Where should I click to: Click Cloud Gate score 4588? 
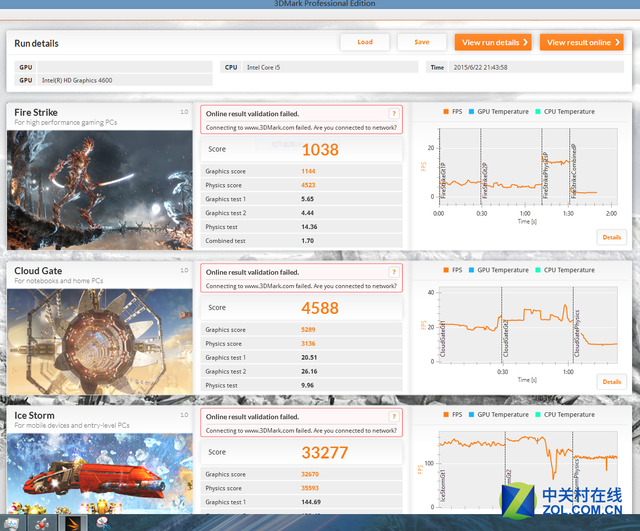tap(320, 308)
